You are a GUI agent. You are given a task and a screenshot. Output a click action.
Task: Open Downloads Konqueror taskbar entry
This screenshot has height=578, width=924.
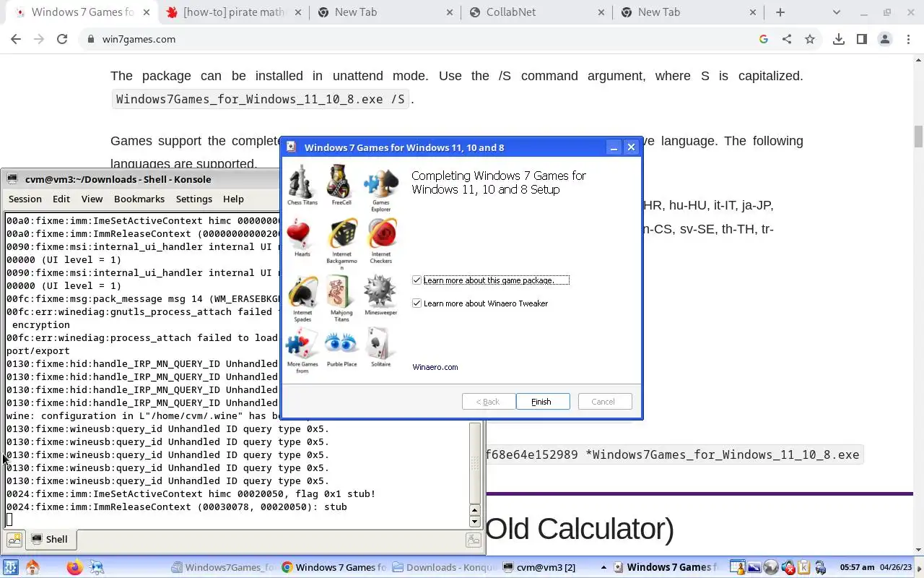tap(444, 567)
